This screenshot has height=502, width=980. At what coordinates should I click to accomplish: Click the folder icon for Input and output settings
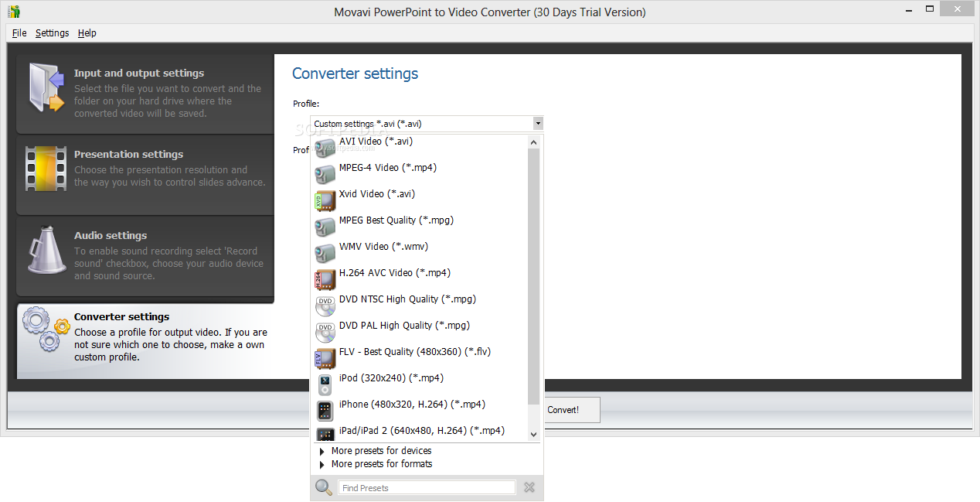pos(46,87)
